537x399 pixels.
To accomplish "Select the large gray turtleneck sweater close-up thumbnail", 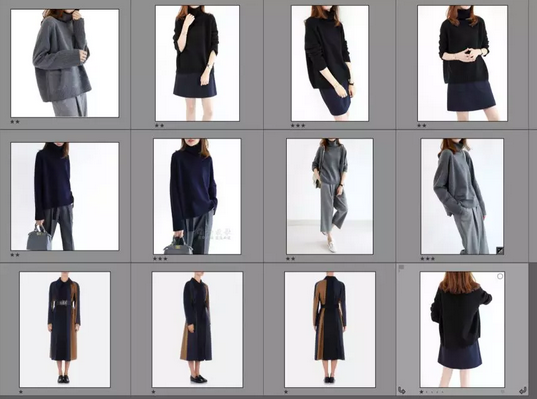I will coord(65,63).
